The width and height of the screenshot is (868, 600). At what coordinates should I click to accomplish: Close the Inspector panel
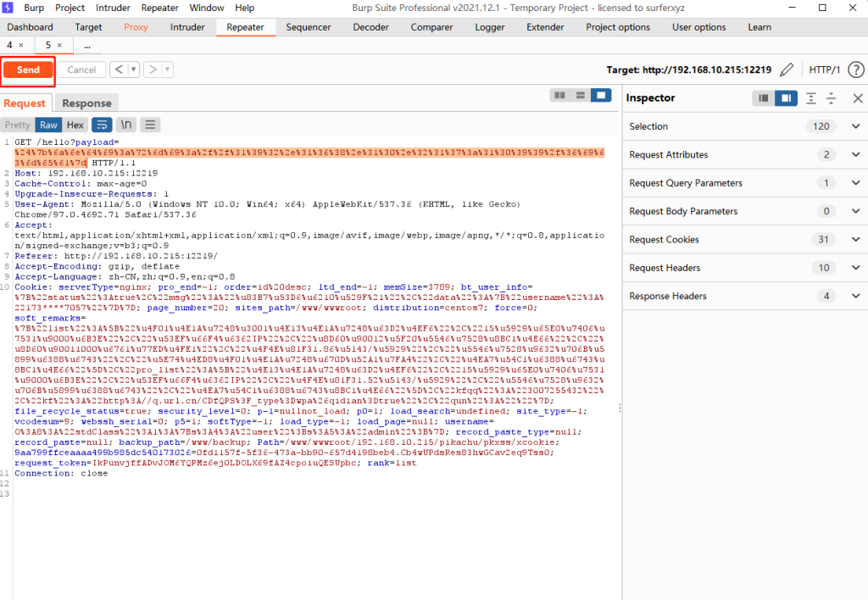(x=858, y=98)
